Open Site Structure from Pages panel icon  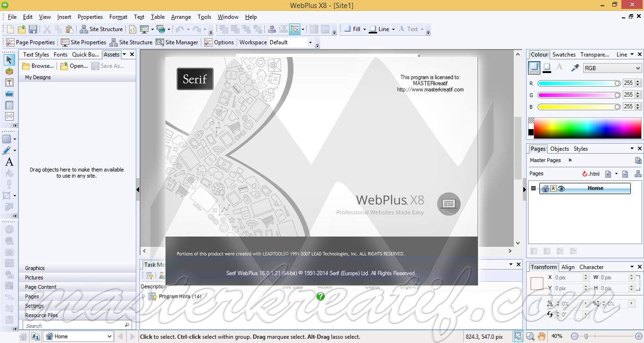pos(638,174)
